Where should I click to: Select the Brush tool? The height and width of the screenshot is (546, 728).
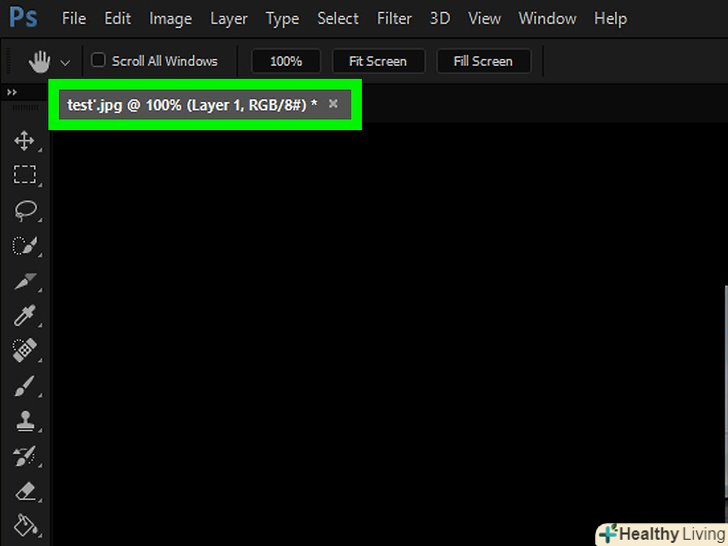tap(25, 386)
